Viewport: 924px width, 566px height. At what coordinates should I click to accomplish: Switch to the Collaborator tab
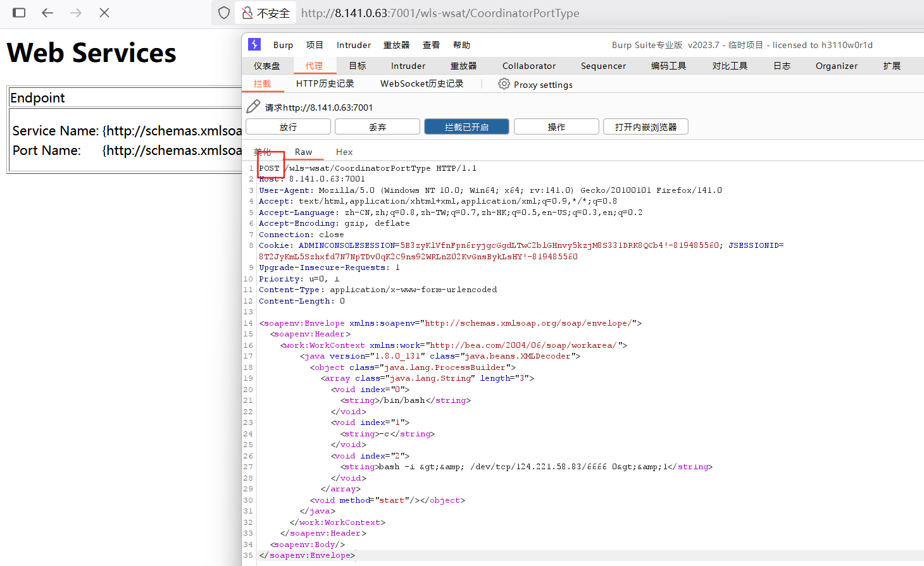click(529, 66)
